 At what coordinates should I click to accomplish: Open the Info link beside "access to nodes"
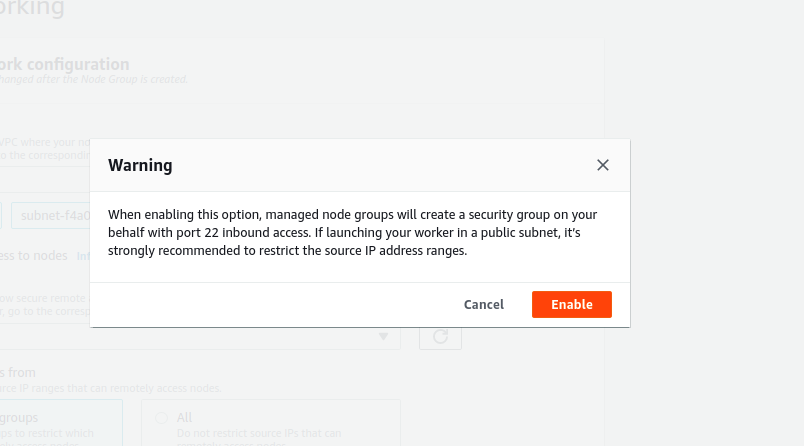[83, 256]
